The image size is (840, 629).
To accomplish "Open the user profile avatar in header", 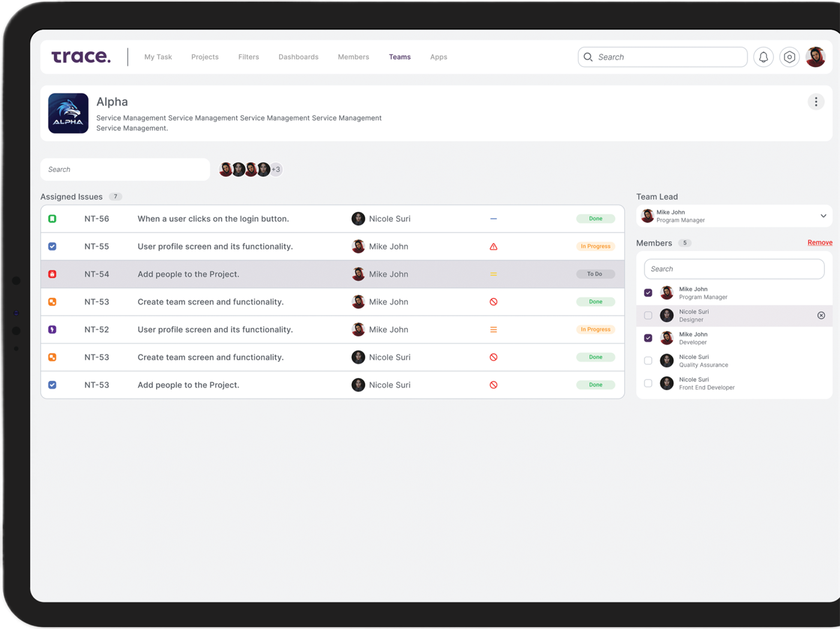I will click(815, 57).
